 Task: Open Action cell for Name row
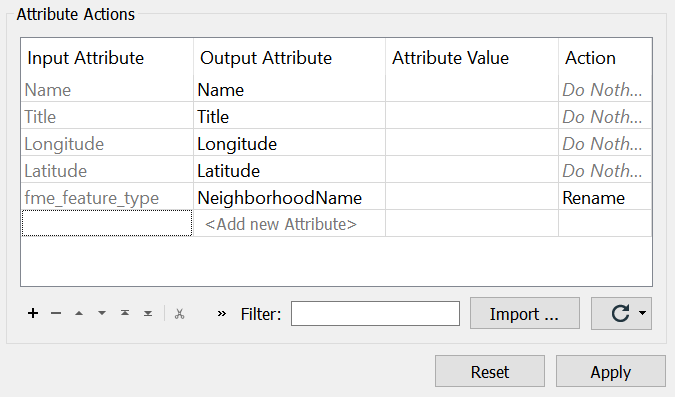tap(605, 90)
